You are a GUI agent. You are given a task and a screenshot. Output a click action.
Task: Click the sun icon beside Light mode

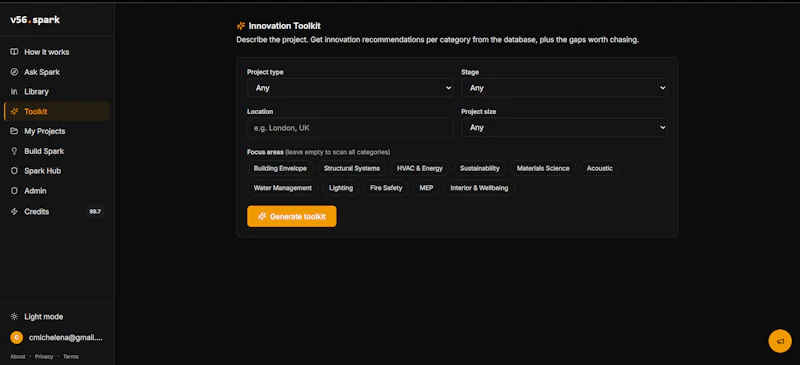click(x=14, y=317)
